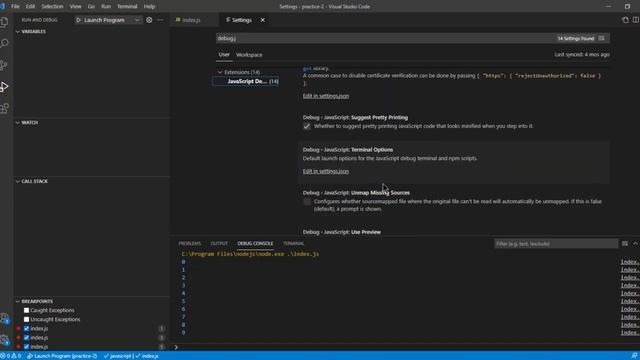Screen dimensions: 640x360
Task: Start debugging with green play icon
Action: (78, 20)
